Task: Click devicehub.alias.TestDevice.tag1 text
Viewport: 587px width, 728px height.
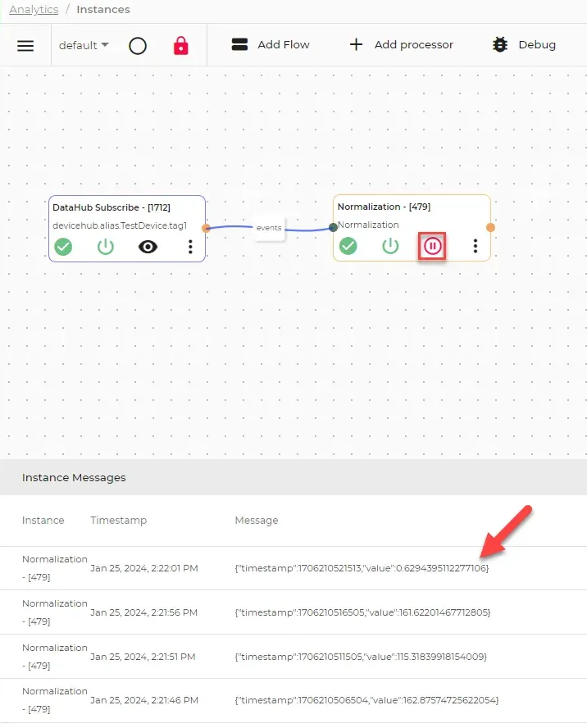Action: click(x=120, y=225)
